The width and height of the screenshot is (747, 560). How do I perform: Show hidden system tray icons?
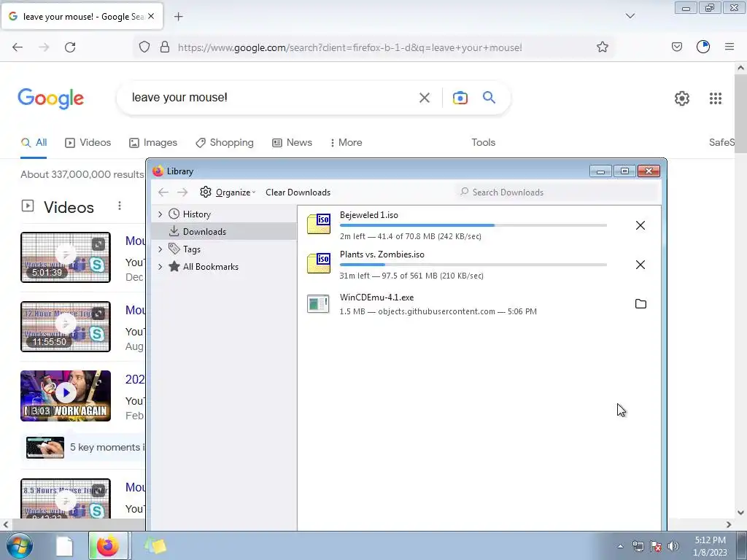tap(620, 546)
